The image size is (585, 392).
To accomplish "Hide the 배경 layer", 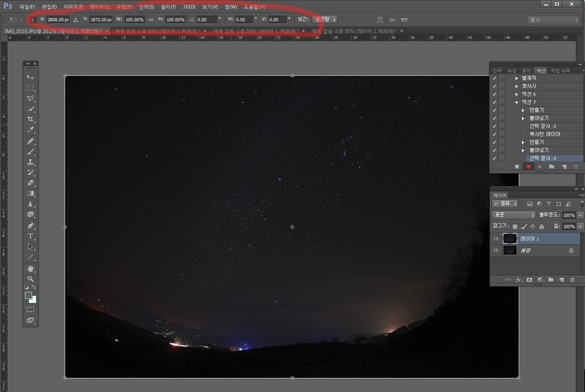I will point(496,250).
